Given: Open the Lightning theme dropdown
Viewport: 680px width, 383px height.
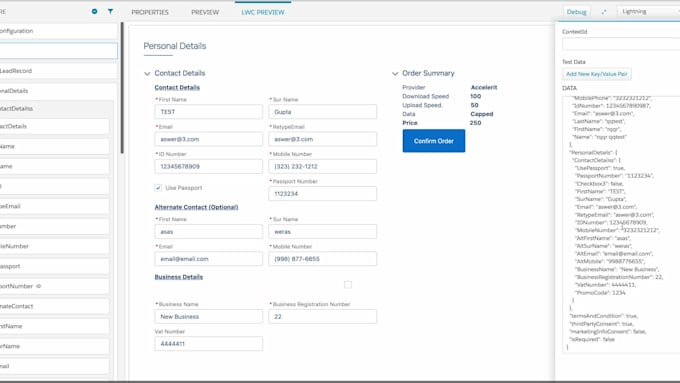Looking at the screenshot, I should tap(649, 12).
